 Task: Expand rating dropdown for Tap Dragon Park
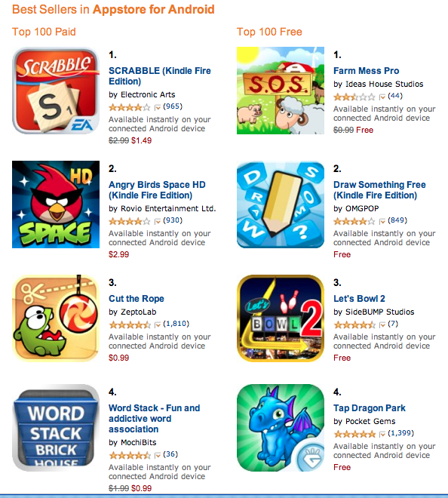click(x=382, y=434)
